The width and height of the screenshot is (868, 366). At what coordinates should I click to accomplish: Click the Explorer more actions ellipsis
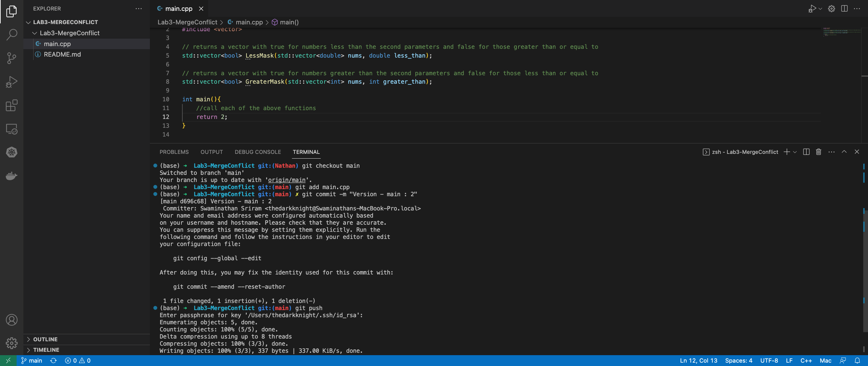click(x=139, y=8)
